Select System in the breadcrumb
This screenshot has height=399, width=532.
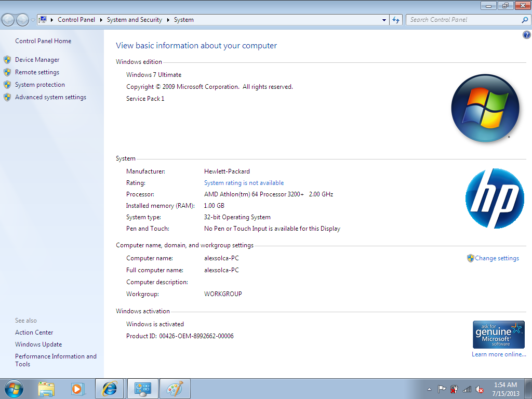183,20
